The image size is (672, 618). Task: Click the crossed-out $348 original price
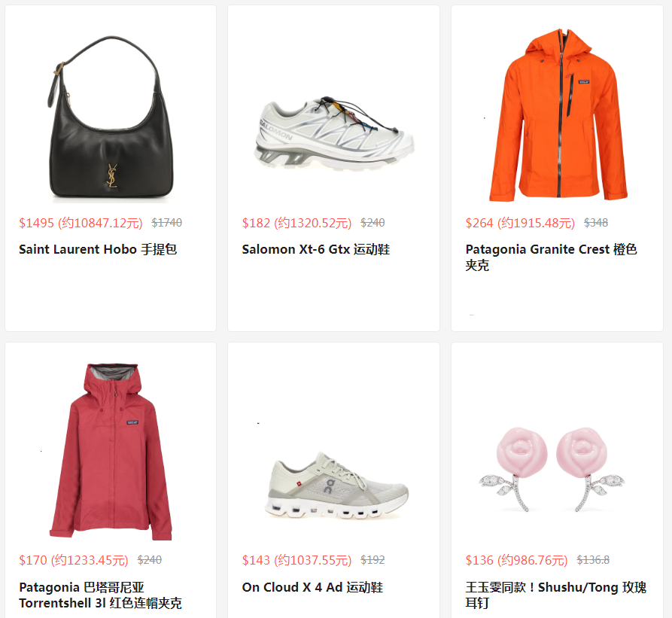coord(596,223)
